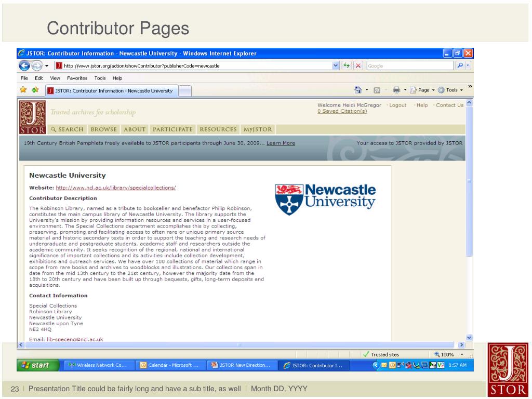The height and width of the screenshot is (399, 532).
Task: Click the Home toolbar icon
Action: coord(358,90)
